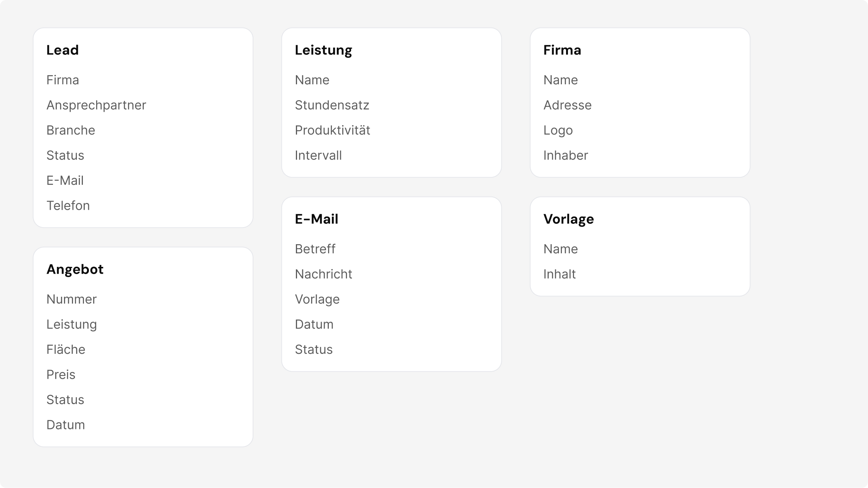Select Ansprechpartner field in Lead card
This screenshot has height=488, width=868.
pos(96,105)
